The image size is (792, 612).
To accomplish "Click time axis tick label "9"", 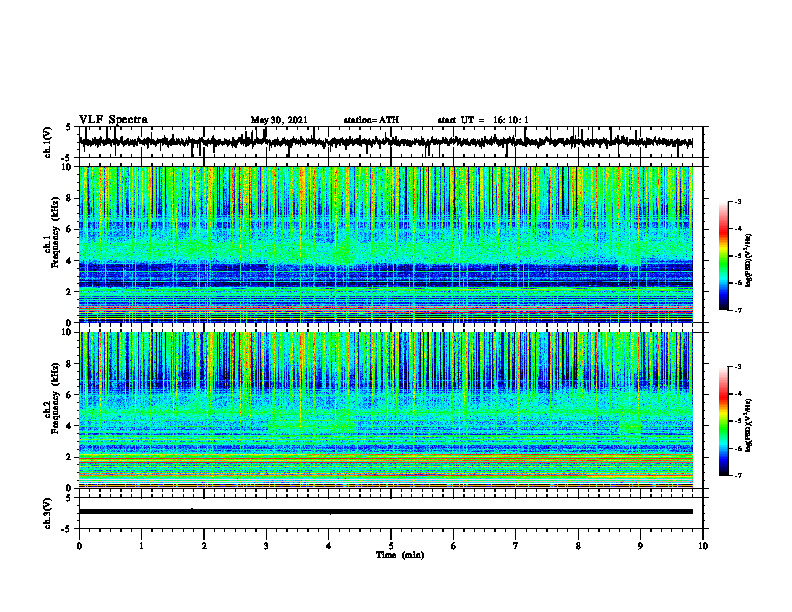I will tap(640, 545).
